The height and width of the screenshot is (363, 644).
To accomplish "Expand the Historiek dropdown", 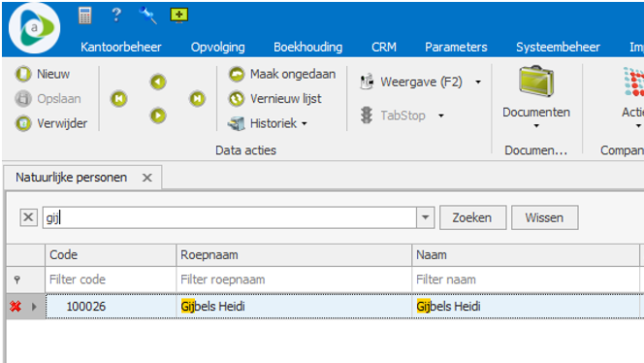I will point(305,123).
